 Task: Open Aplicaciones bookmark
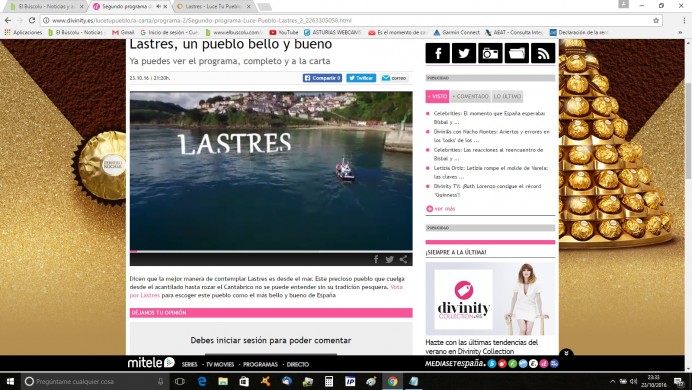point(23,32)
